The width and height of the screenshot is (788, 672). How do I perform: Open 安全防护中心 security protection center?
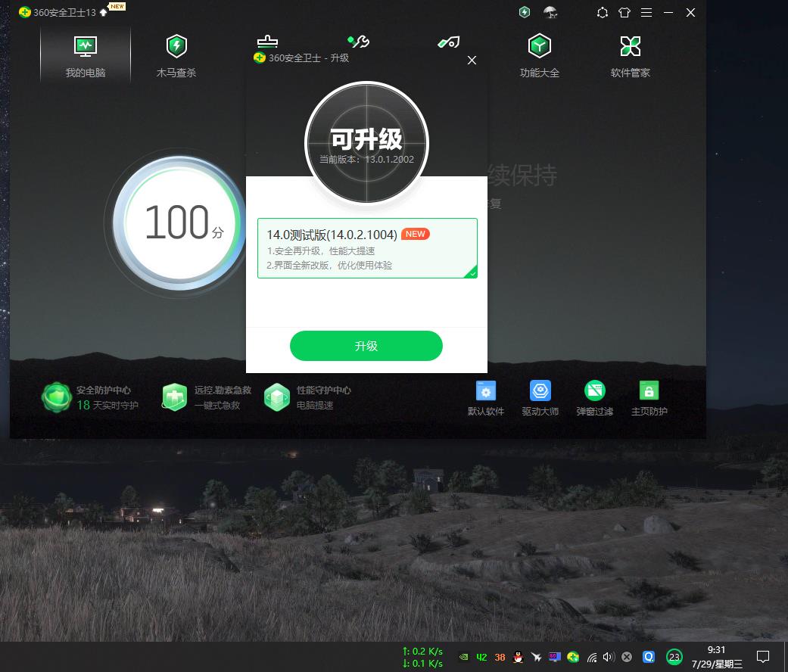pos(91,397)
